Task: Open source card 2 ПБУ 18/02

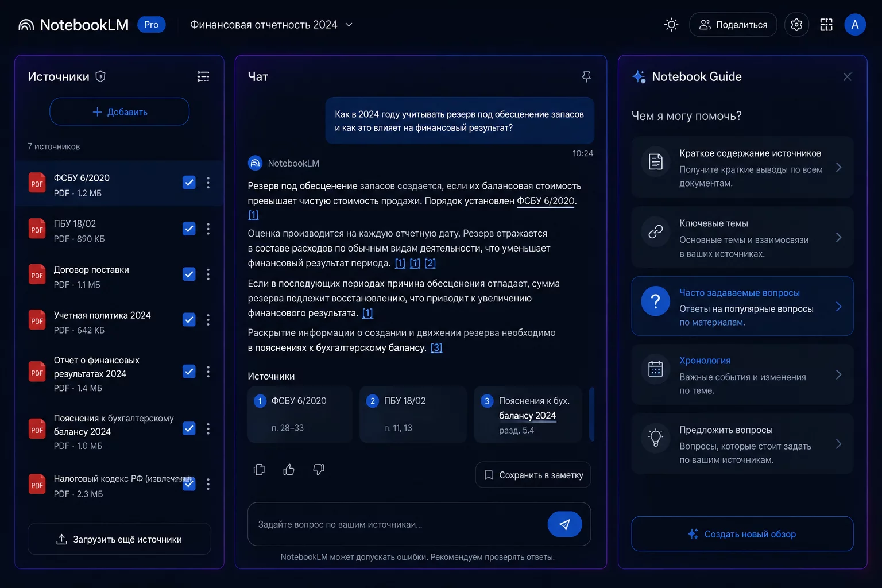Action: (x=413, y=414)
